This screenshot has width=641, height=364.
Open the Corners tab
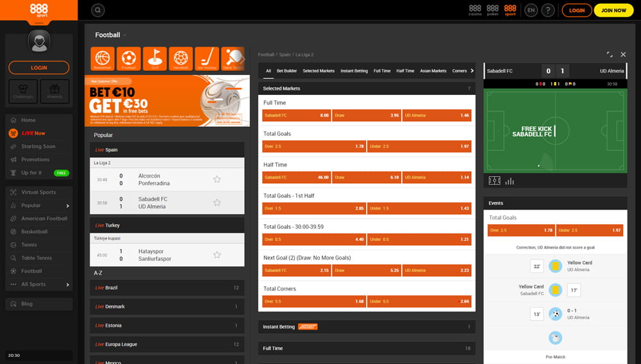[x=459, y=70]
